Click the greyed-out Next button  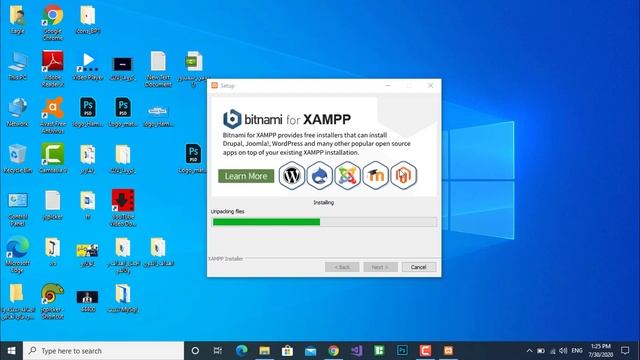coord(380,267)
